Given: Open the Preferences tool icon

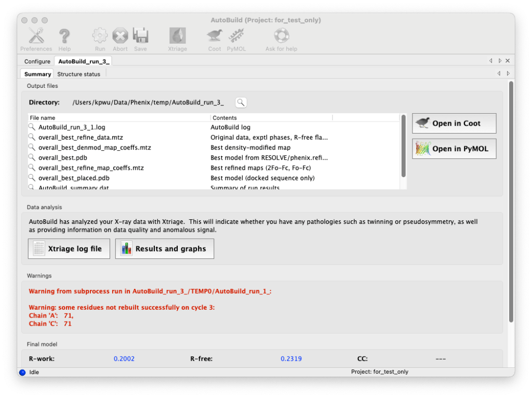Looking at the screenshot, I should (x=36, y=36).
